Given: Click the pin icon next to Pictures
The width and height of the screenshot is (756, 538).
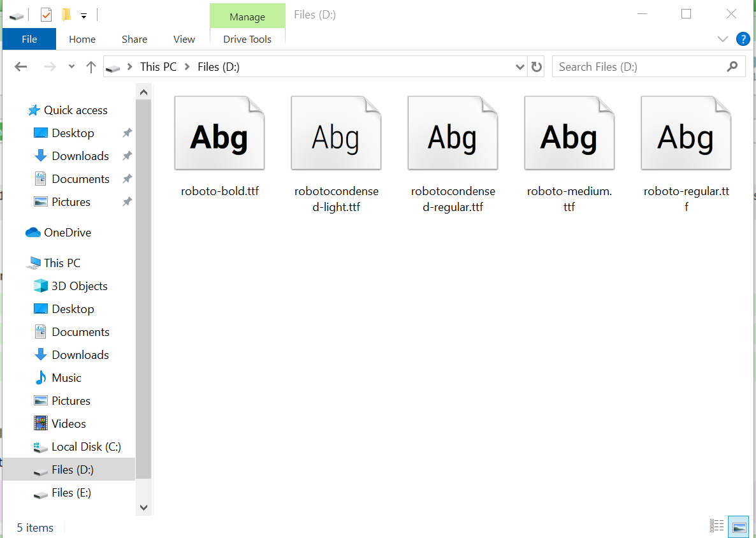Looking at the screenshot, I should point(127,202).
